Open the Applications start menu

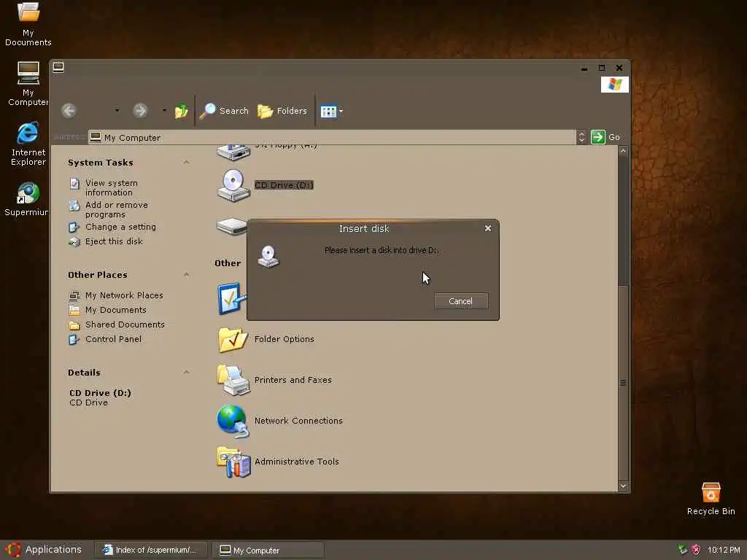[44, 550]
